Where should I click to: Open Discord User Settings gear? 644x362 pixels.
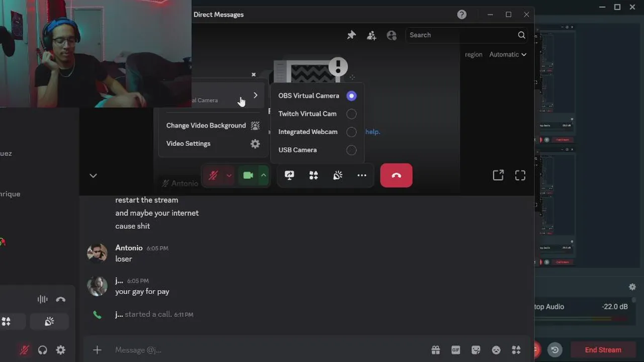[61, 350]
